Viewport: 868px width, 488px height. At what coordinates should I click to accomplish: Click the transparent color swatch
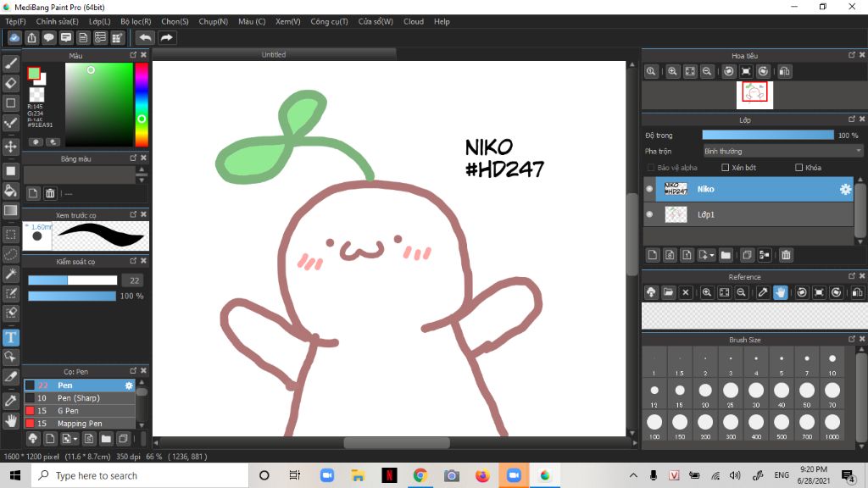(36, 94)
